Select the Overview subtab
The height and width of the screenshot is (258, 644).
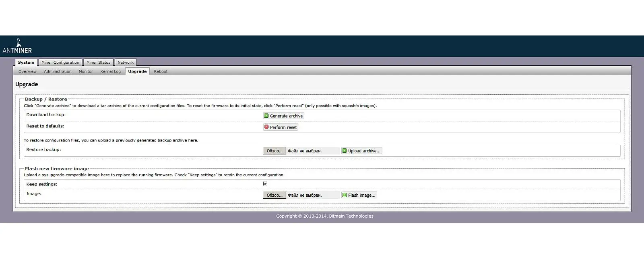(x=27, y=71)
